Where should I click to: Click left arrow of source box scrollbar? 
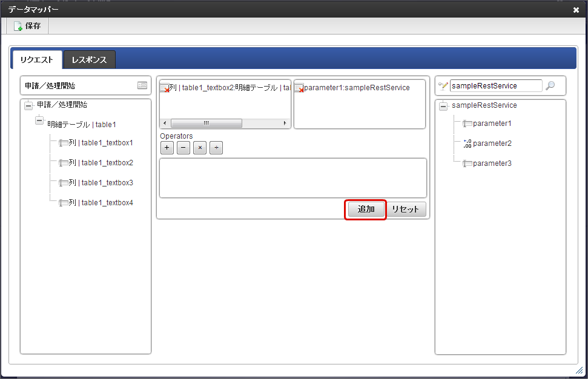coord(165,123)
